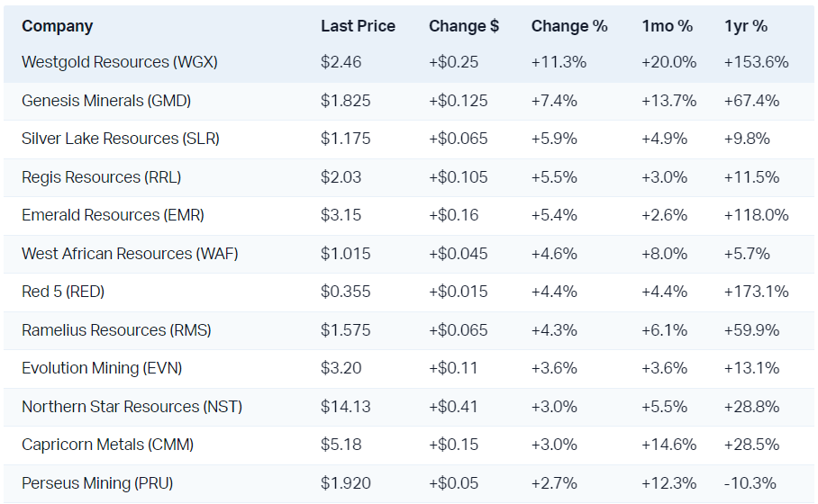Select the Red 5 (RED) company
Image resolution: width=818 pixels, height=504 pixels.
coord(68,292)
